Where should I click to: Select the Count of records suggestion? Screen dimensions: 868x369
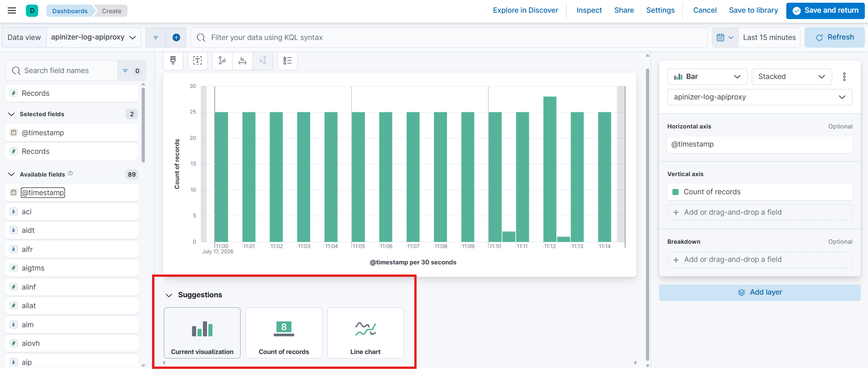[284, 333]
